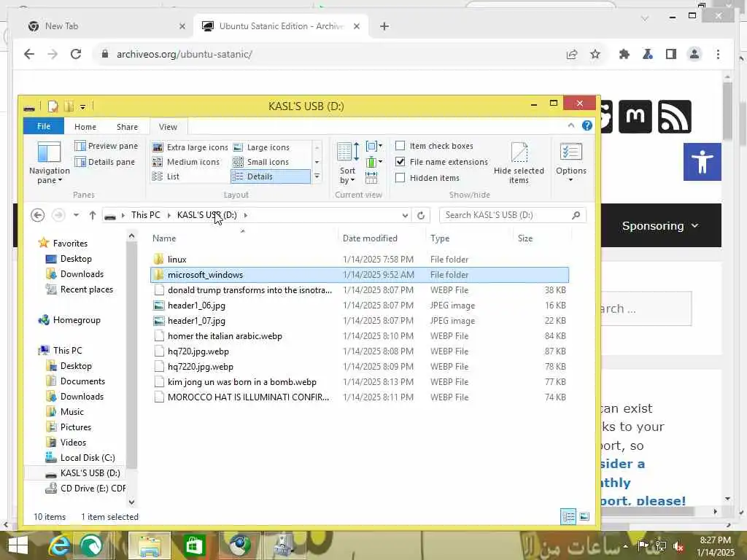Screen dimensions: 747x560
Task: Click the RSS feed icon on webpage
Action: tap(675, 117)
